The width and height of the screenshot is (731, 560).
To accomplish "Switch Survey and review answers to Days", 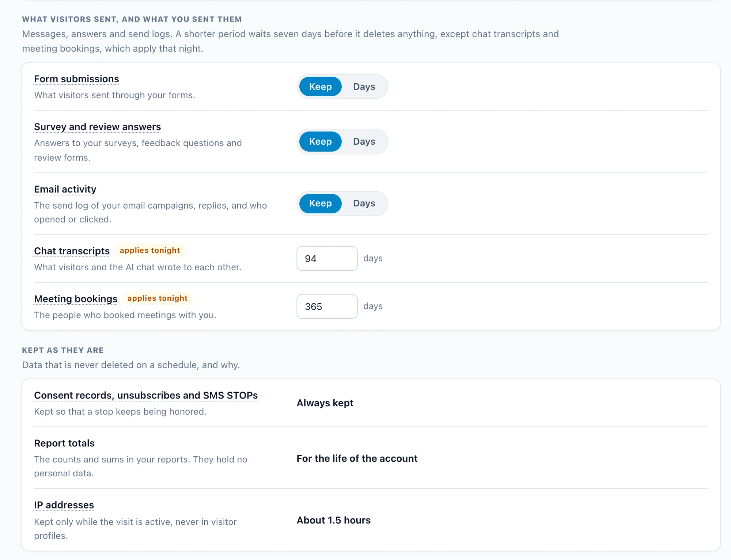I will tap(364, 141).
